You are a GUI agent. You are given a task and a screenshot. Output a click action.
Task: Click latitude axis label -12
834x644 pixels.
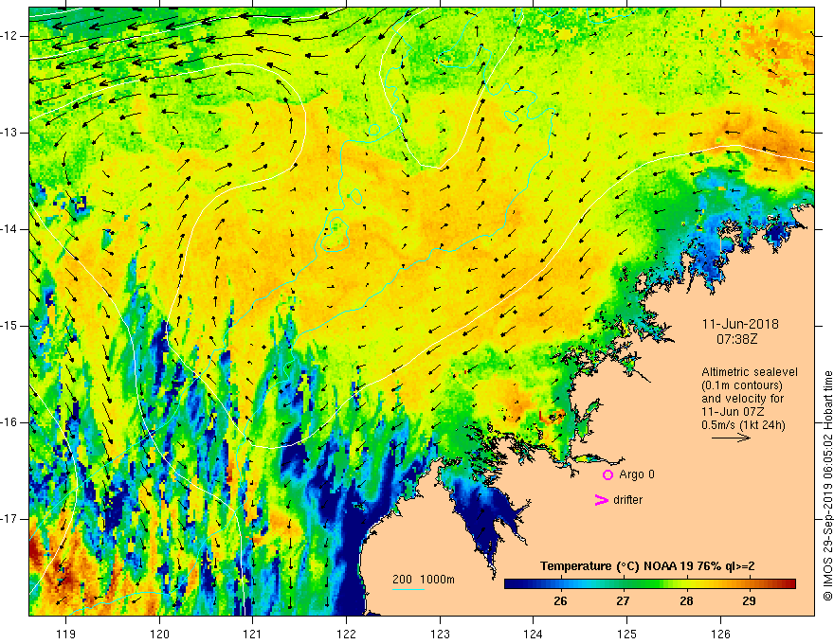10,36
